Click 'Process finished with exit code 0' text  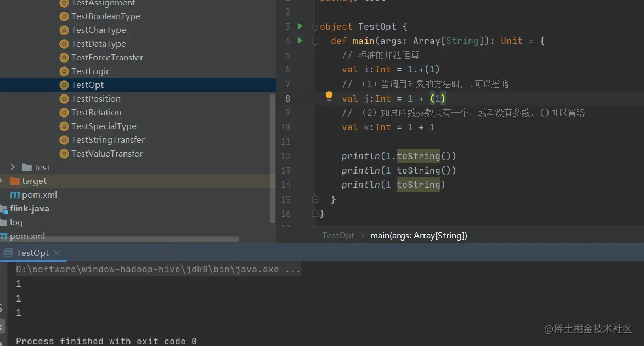pos(106,341)
